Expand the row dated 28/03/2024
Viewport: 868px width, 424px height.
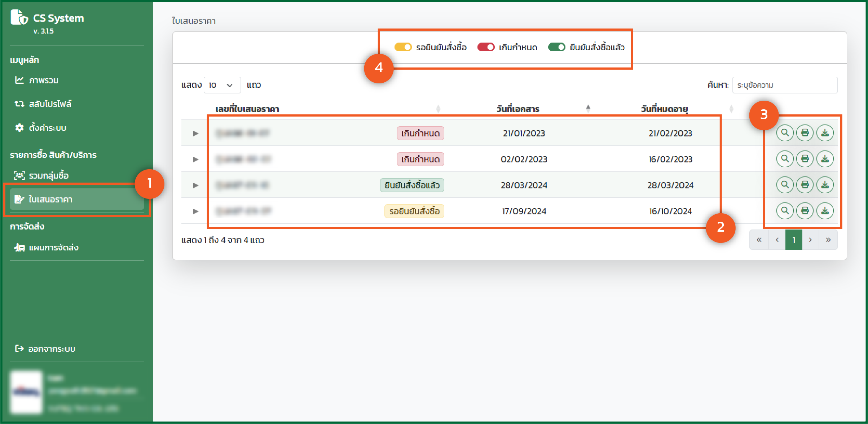tap(195, 185)
